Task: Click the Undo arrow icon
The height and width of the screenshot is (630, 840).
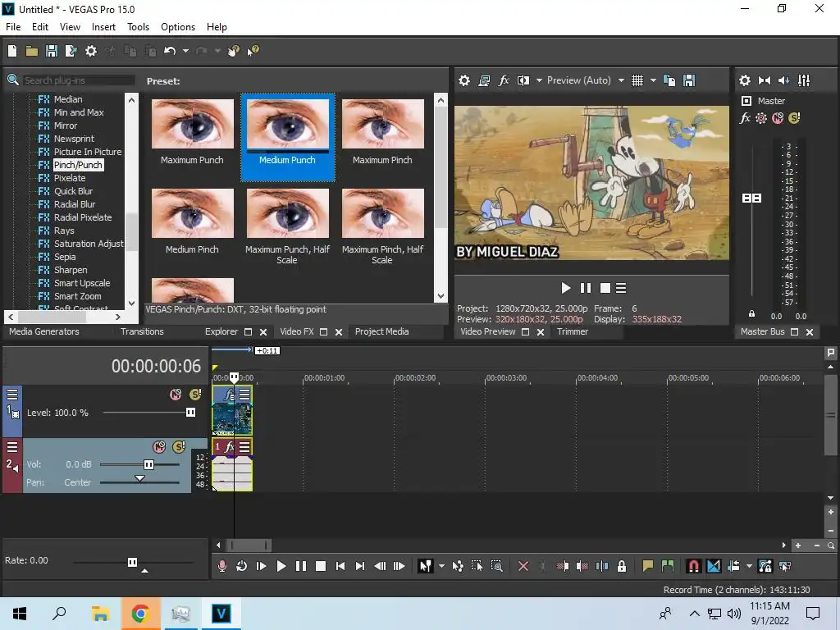Action: (x=170, y=51)
